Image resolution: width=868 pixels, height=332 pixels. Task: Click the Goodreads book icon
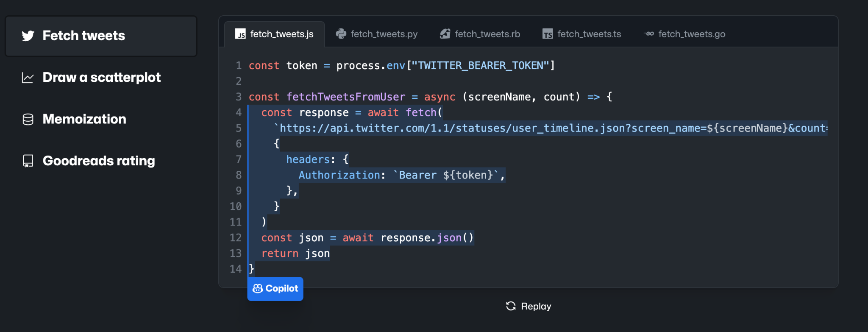tap(28, 161)
